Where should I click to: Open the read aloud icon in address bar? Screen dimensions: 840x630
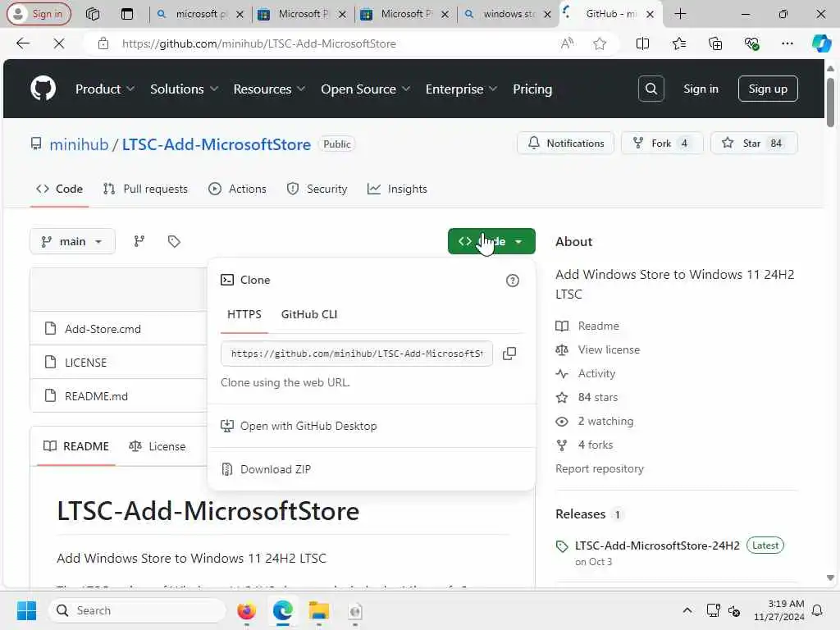pyautogui.click(x=567, y=43)
